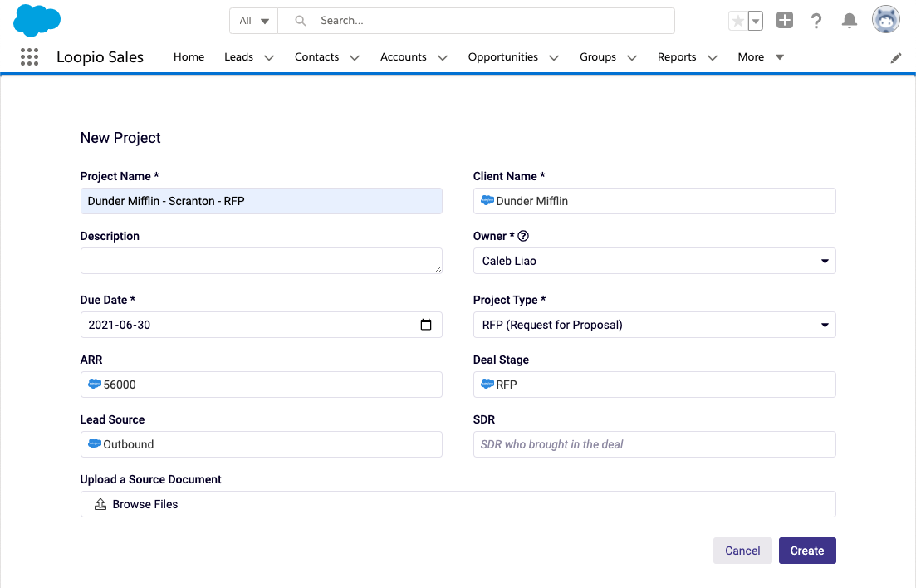Open Salesforce Help via question mark icon
The image size is (916, 588).
coord(816,20)
